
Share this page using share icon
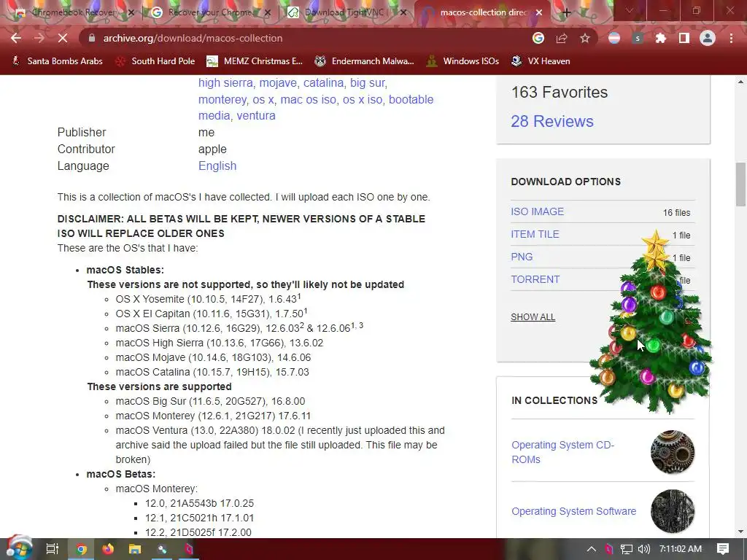(562, 38)
